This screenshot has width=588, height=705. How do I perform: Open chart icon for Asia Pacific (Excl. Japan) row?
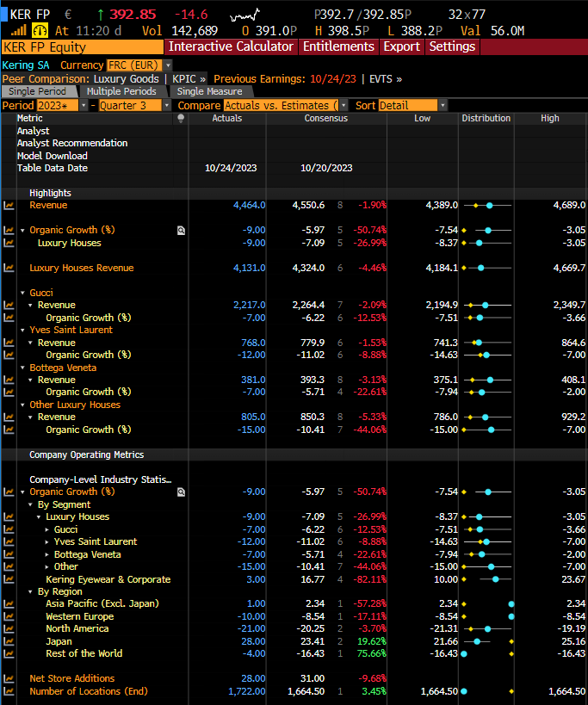[x=9, y=603]
